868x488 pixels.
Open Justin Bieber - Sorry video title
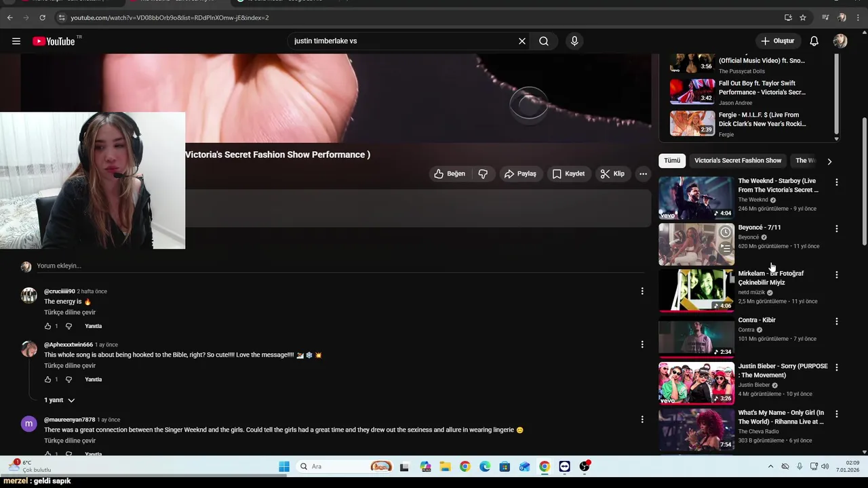point(783,371)
